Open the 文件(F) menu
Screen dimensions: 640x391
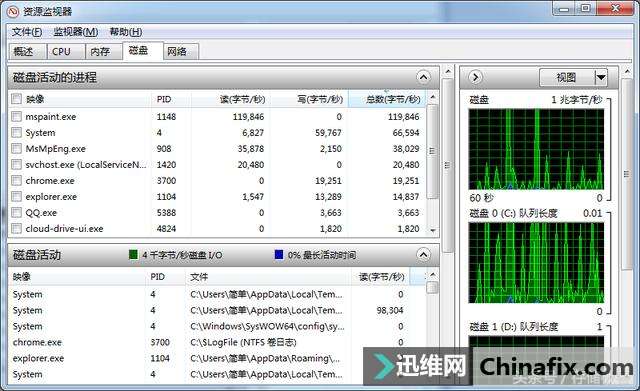[x=27, y=32]
